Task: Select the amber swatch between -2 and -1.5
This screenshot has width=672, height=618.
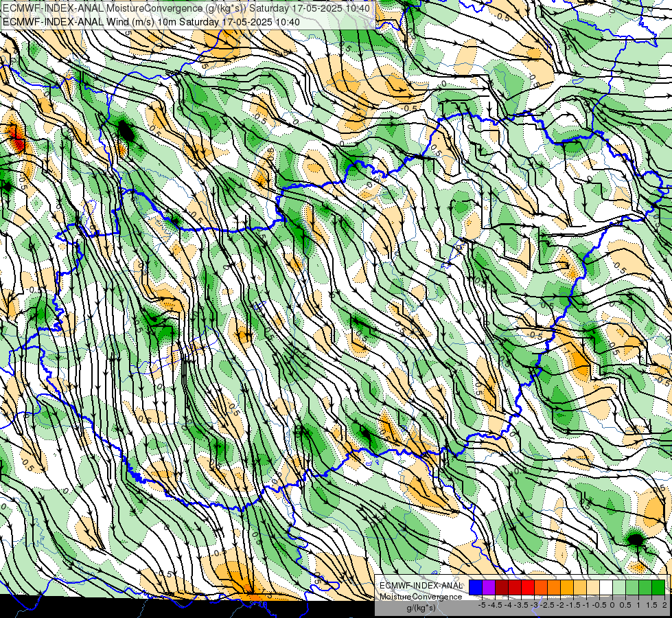Action: point(567,587)
